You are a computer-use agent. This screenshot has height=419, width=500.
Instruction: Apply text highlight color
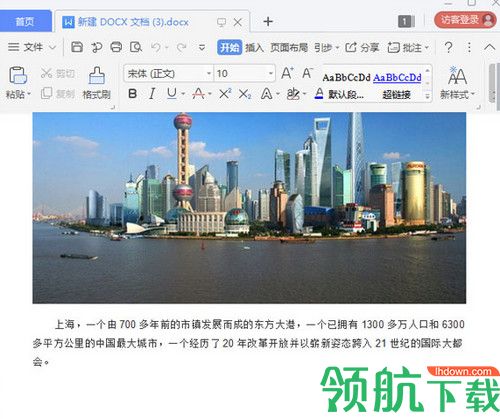coord(293,94)
